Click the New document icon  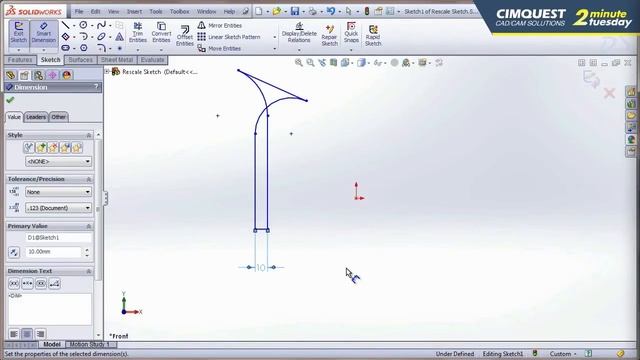pyautogui.click(x=259, y=11)
